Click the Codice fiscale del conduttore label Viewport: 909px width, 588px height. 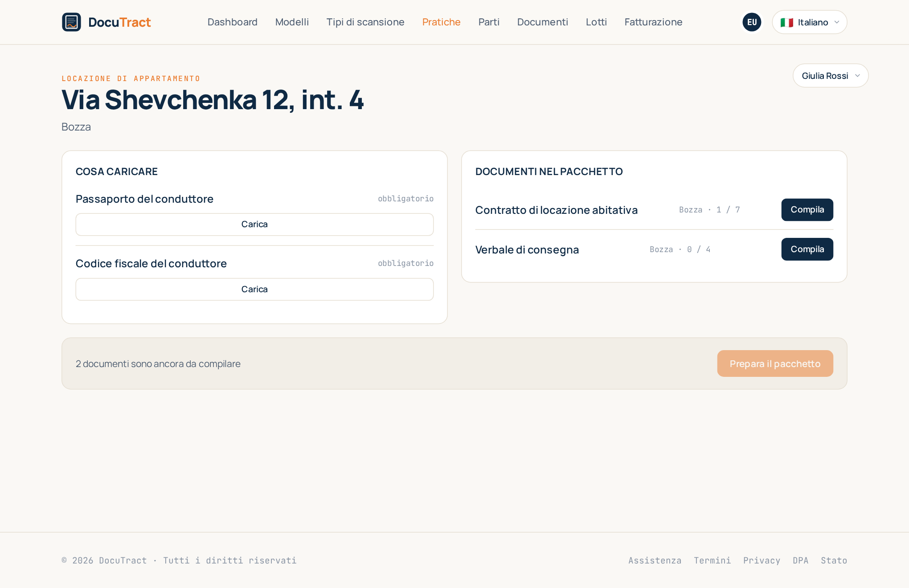tap(151, 264)
